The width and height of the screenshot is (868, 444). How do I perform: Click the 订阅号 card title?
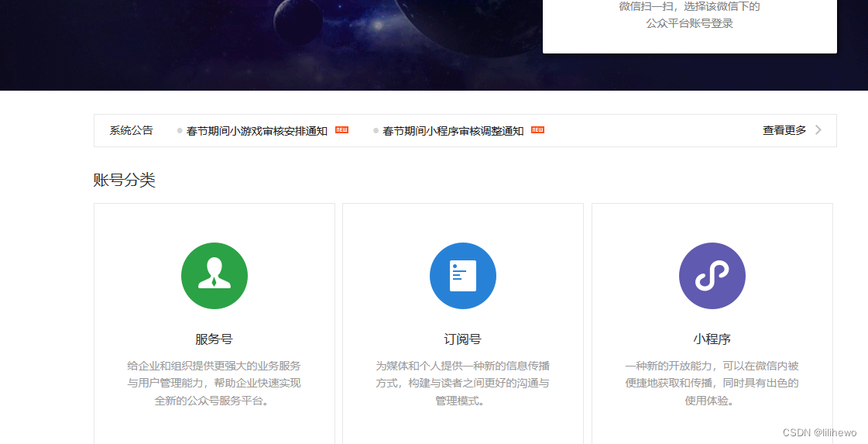[462, 339]
